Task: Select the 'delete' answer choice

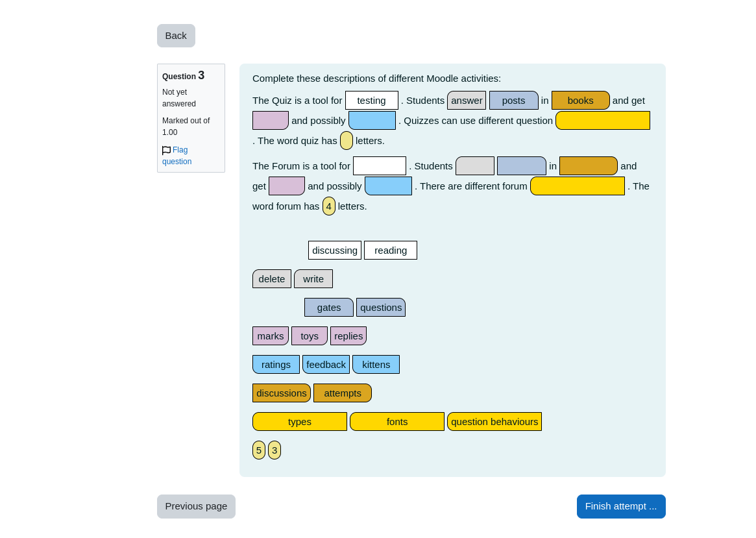Action: pyautogui.click(x=272, y=278)
